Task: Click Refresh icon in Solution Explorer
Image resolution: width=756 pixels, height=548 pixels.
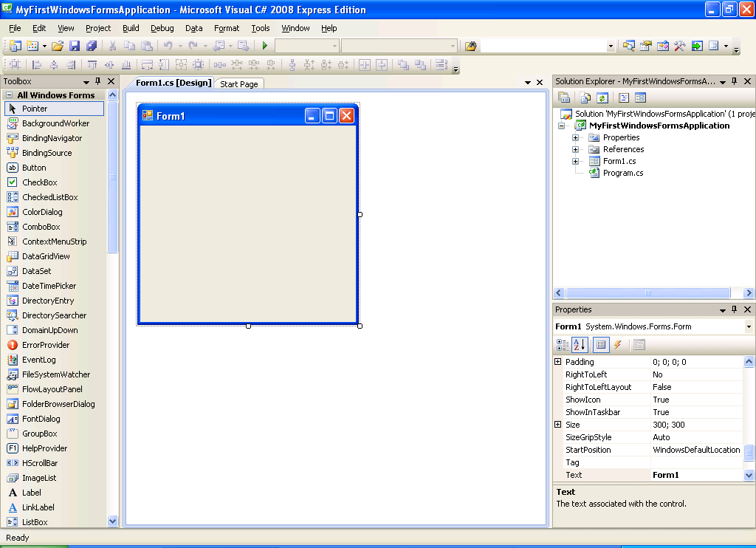Action: pyautogui.click(x=602, y=98)
